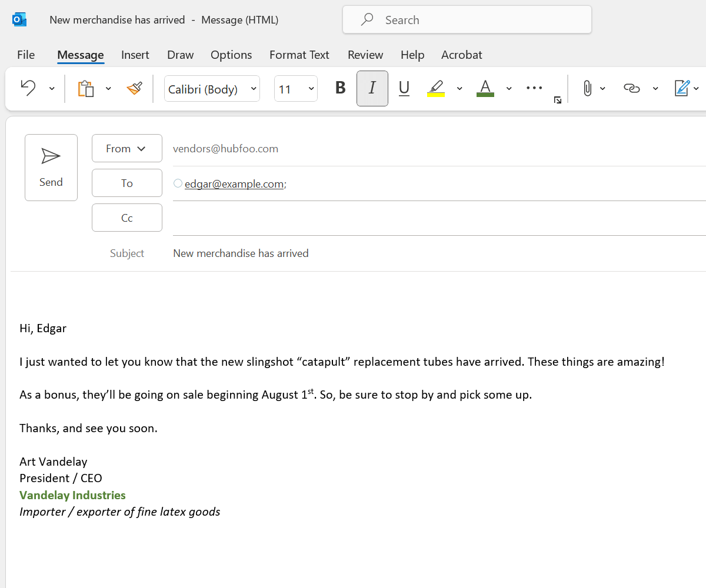
Task: Click the Undo arrow icon
Action: [x=28, y=89]
